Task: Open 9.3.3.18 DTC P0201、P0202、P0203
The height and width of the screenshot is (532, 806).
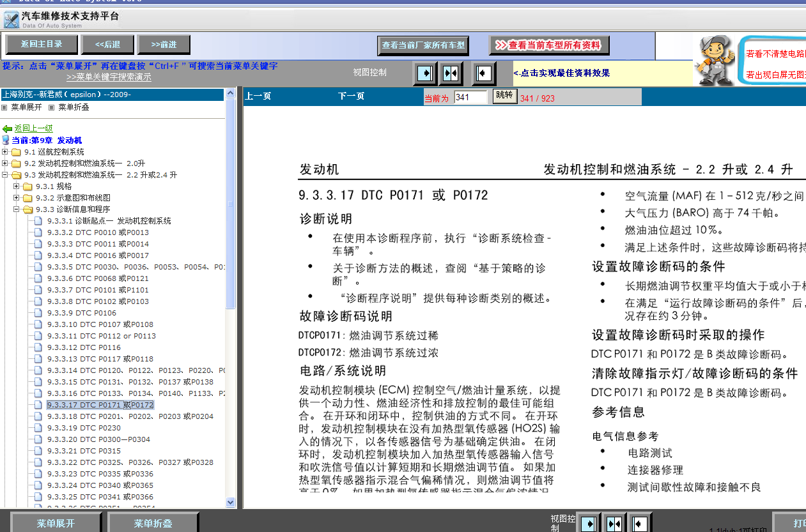Action: click(130, 416)
